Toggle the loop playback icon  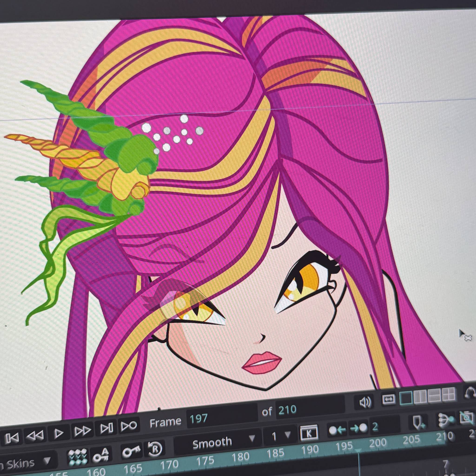(129, 426)
